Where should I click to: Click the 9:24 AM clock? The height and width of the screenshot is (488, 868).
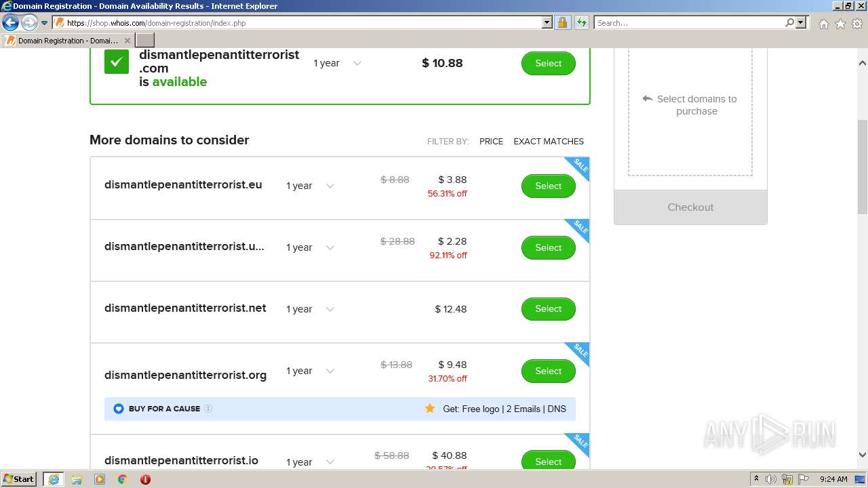point(833,479)
